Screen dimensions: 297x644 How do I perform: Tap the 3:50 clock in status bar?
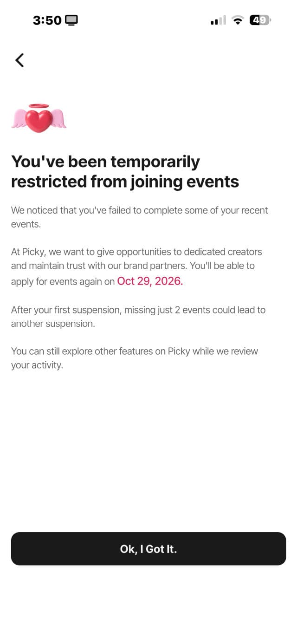point(47,20)
